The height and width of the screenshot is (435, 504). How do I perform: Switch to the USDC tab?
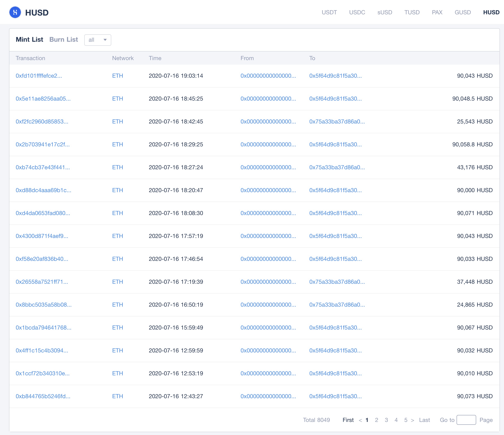(x=357, y=12)
